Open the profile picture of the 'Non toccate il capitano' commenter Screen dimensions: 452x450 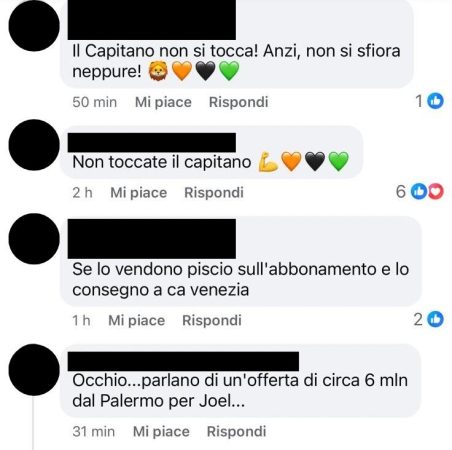(x=34, y=145)
